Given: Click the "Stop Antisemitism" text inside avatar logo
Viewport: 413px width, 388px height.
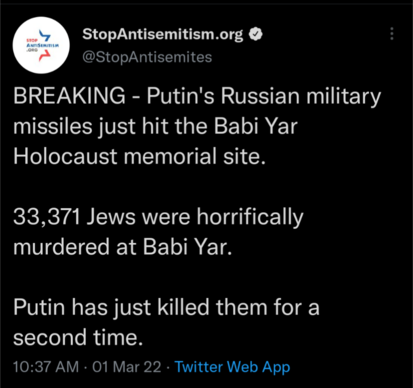Looking at the screenshot, I should click(42, 45).
